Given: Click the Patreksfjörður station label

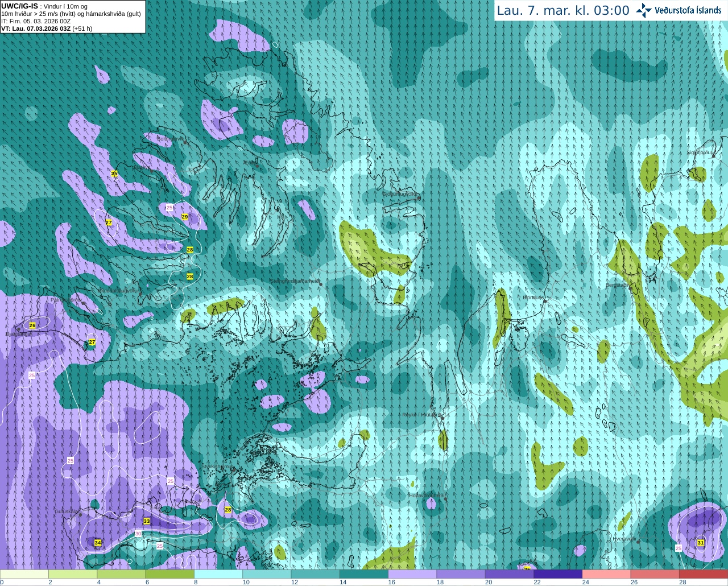Looking at the screenshot, I should click(67, 299).
